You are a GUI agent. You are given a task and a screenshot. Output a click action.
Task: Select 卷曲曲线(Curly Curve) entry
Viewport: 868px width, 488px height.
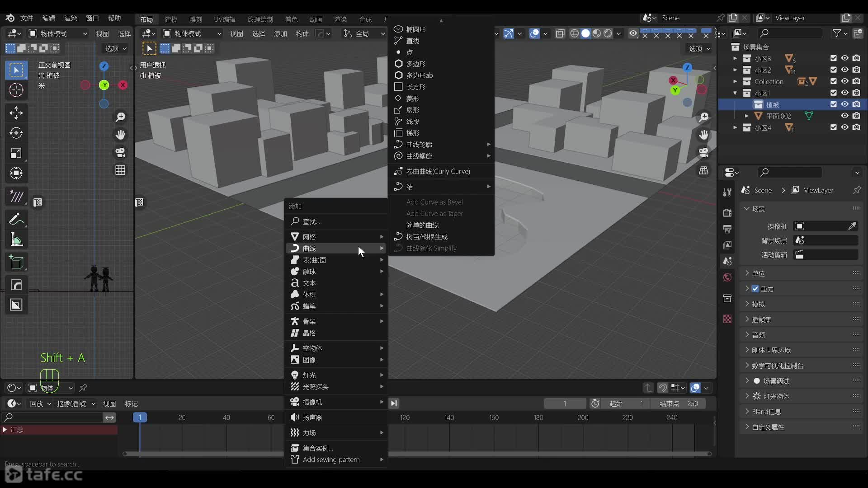[x=441, y=171]
